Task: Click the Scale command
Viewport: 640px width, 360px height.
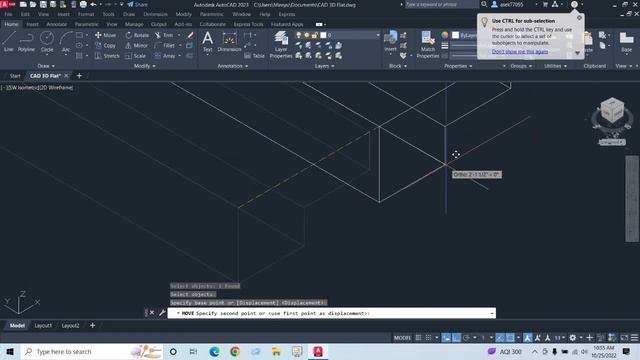Action: coord(136,56)
